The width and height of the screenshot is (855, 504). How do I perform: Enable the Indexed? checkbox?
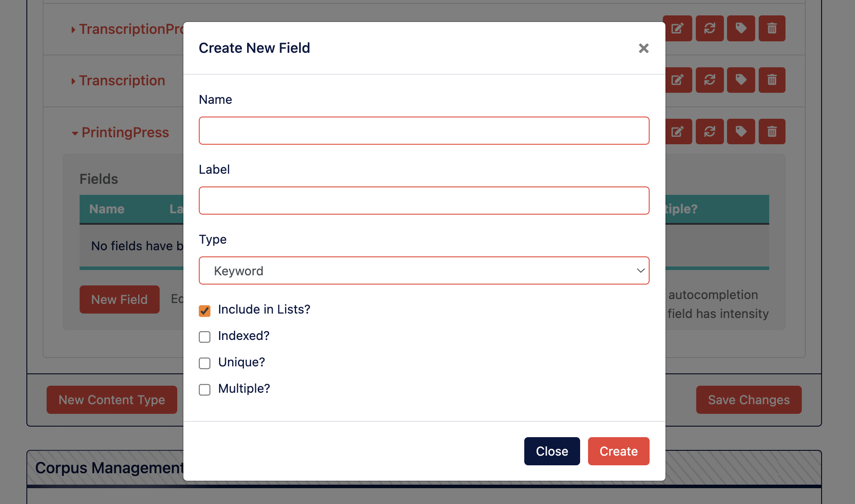click(x=205, y=336)
